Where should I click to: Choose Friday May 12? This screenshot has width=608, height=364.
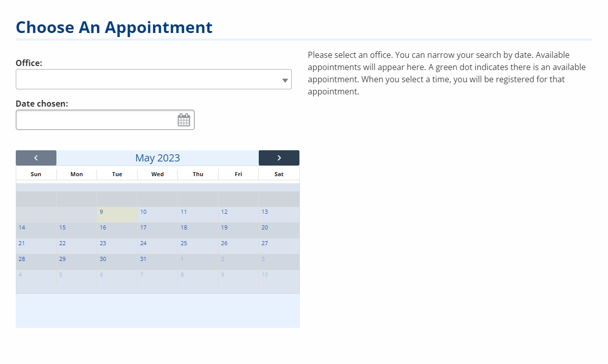click(238, 215)
